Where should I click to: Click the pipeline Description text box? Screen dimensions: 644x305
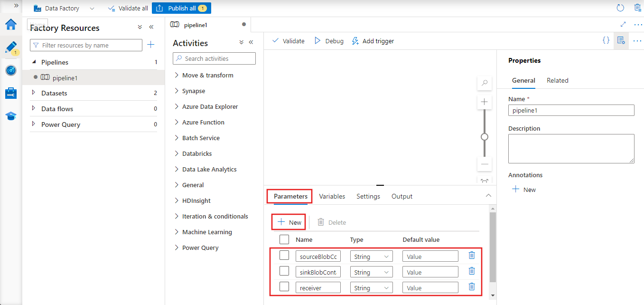click(x=571, y=148)
